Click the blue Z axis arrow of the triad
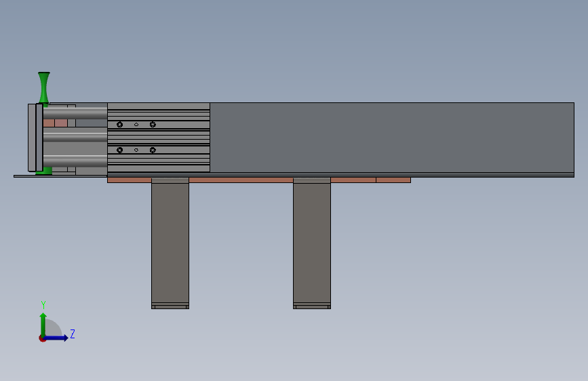 (56, 338)
